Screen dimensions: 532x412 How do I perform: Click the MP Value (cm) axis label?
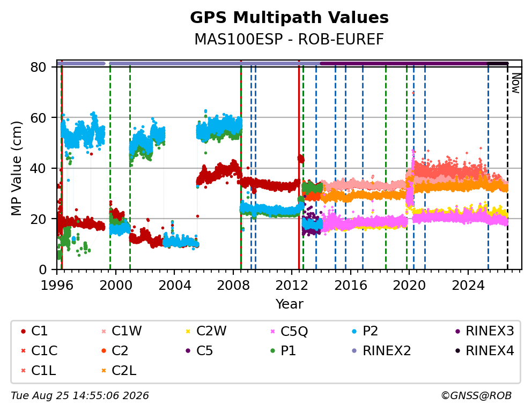click(x=16, y=168)
